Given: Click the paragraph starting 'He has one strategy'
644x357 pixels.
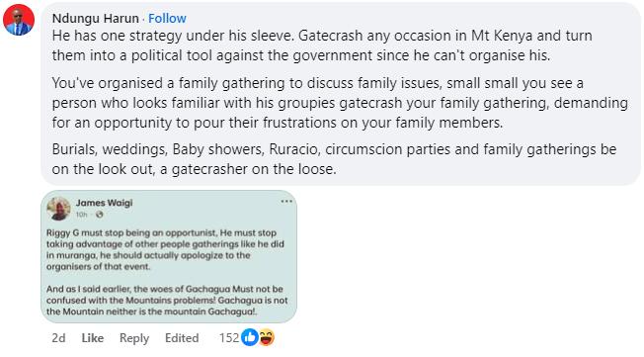Looking at the screenshot, I should pos(322,45).
